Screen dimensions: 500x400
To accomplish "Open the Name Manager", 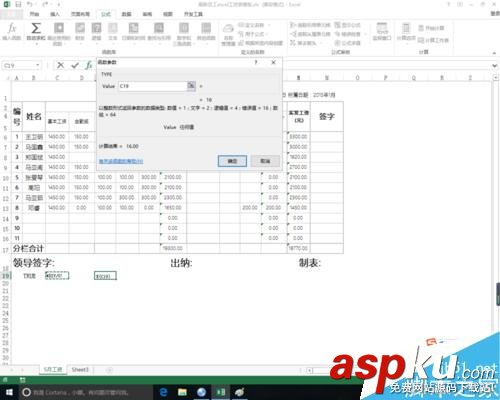I will pos(228,35).
